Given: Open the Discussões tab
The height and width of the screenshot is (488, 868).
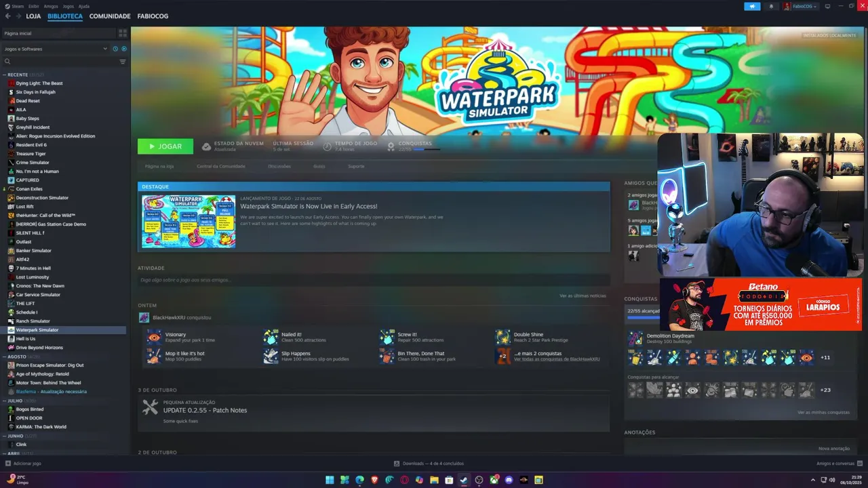Looking at the screenshot, I should click(279, 166).
